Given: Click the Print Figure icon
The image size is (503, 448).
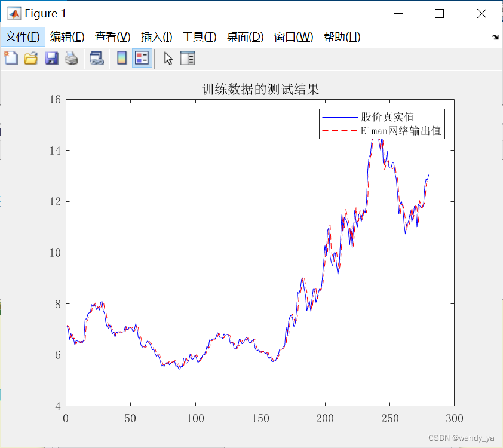Looking at the screenshot, I should 72,59.
